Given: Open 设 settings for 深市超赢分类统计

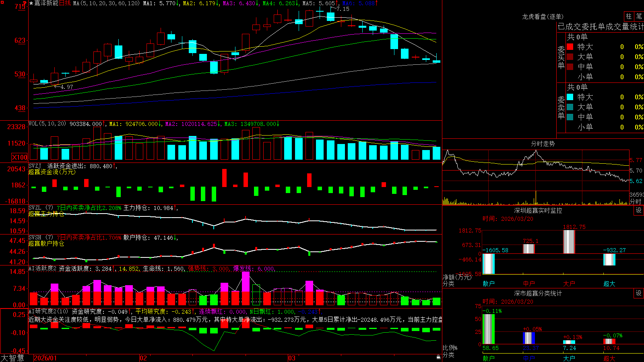Looking at the screenshot, I should point(639,293).
